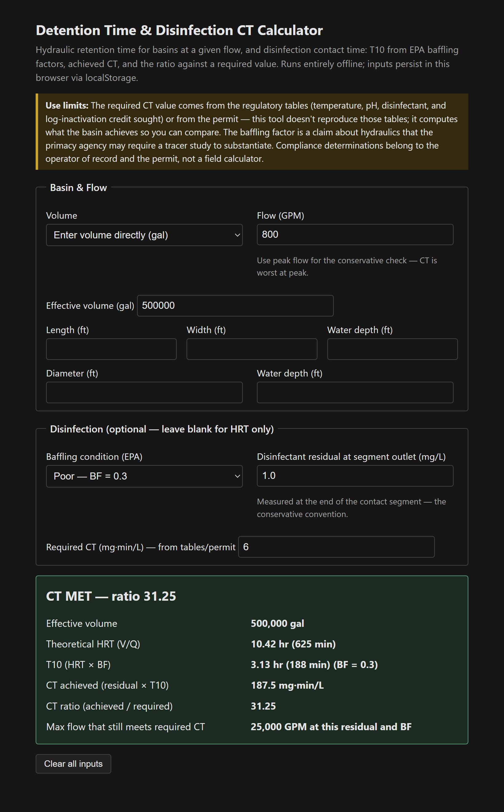Click the 'T10 (HRT × BF)' label
This screenshot has height=812, width=504.
(78, 665)
